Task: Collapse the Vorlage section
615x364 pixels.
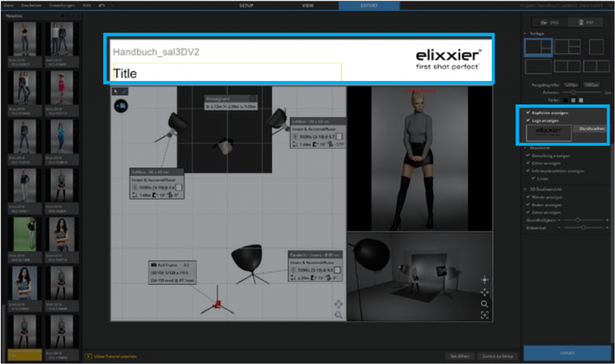Action: pos(525,34)
